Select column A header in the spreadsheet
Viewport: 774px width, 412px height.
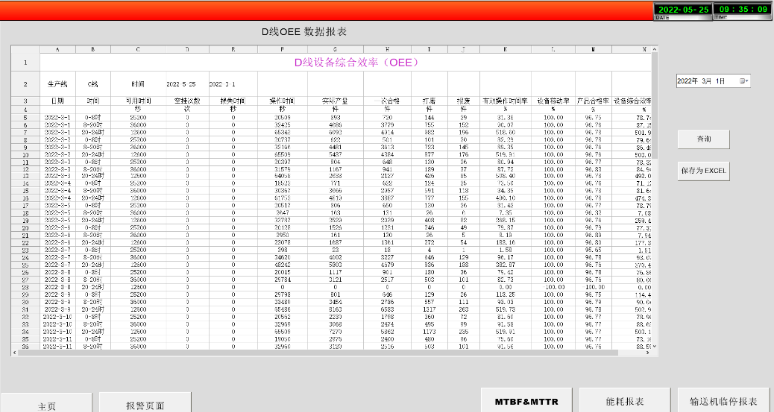tap(56, 48)
